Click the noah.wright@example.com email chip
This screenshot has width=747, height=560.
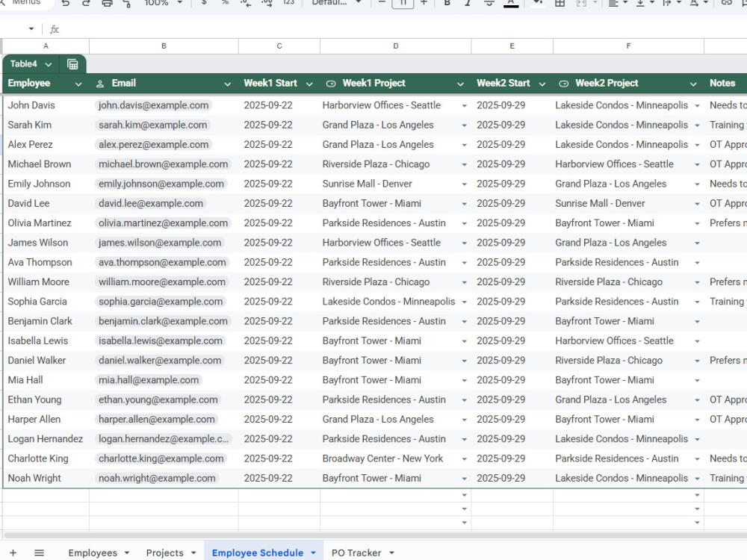click(157, 478)
